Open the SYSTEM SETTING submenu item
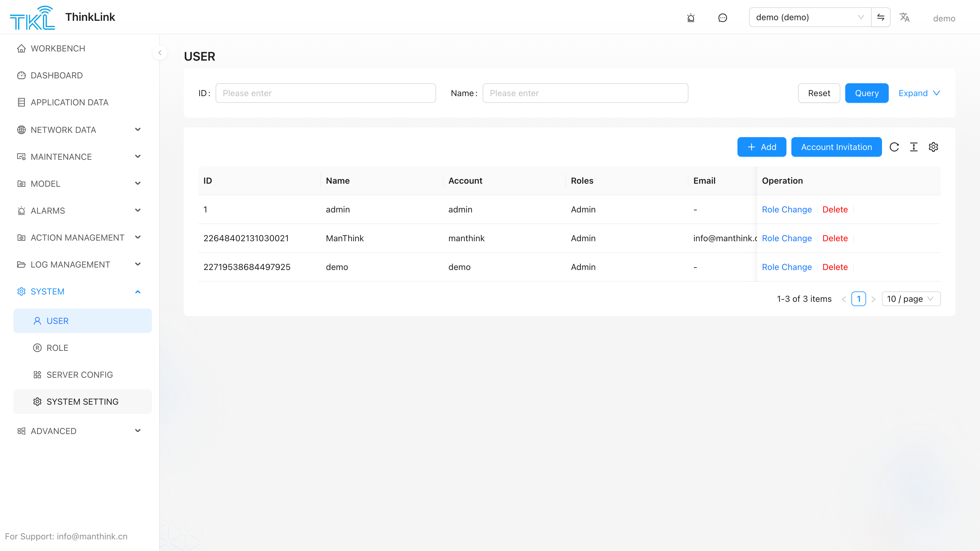The width and height of the screenshot is (980, 551). (83, 402)
